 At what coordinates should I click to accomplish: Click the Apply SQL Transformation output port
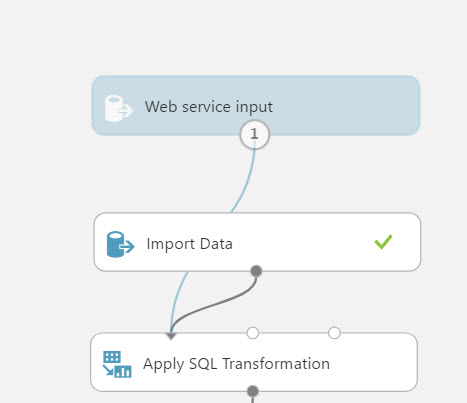click(253, 391)
